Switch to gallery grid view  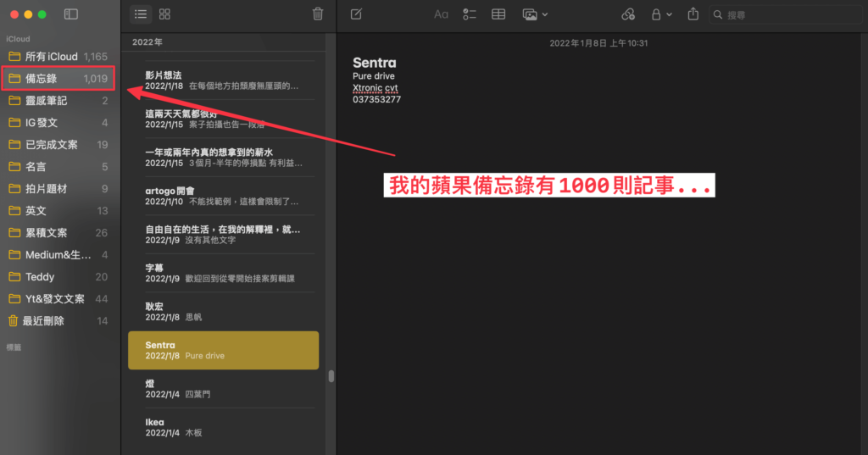coord(164,14)
